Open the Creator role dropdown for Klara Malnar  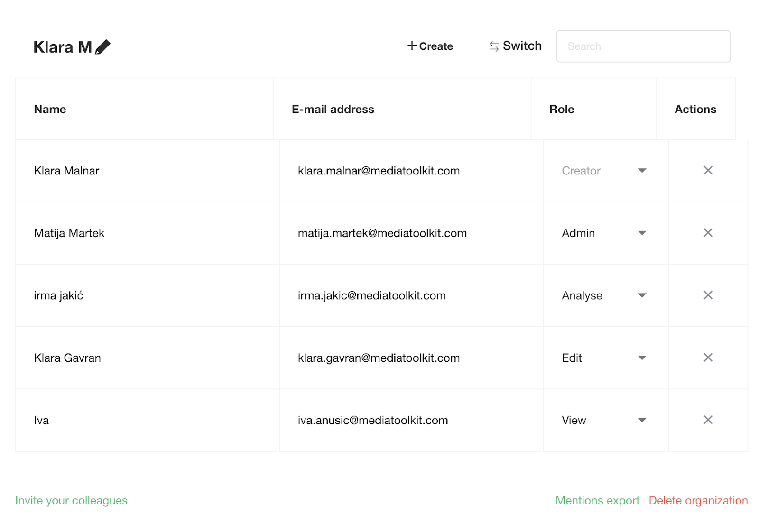click(x=604, y=171)
